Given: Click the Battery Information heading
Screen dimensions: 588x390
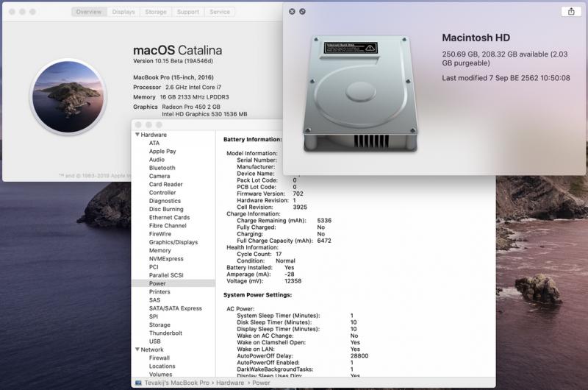Looking at the screenshot, I should pyautogui.click(x=252, y=139).
